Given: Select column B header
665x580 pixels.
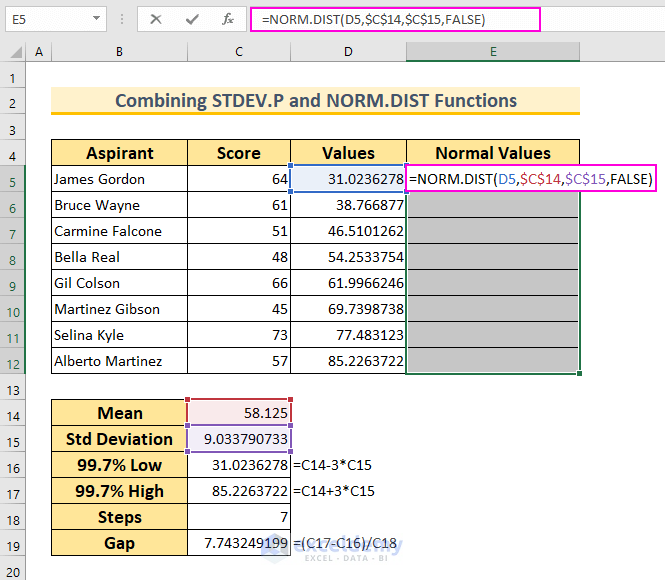Looking at the screenshot, I should [x=119, y=53].
